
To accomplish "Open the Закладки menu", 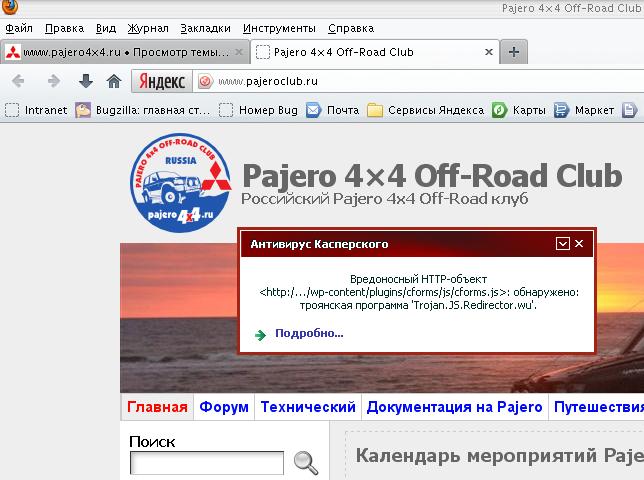I will pyautogui.click(x=206, y=27).
